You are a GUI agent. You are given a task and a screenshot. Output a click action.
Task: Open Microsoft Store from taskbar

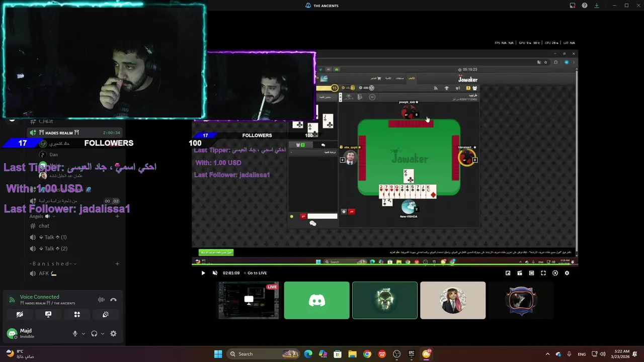pyautogui.click(x=338, y=354)
